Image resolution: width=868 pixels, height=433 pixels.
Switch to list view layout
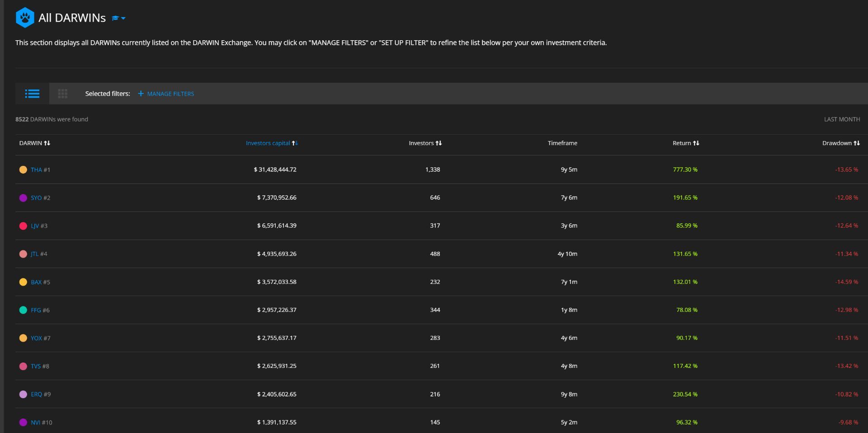coord(32,94)
